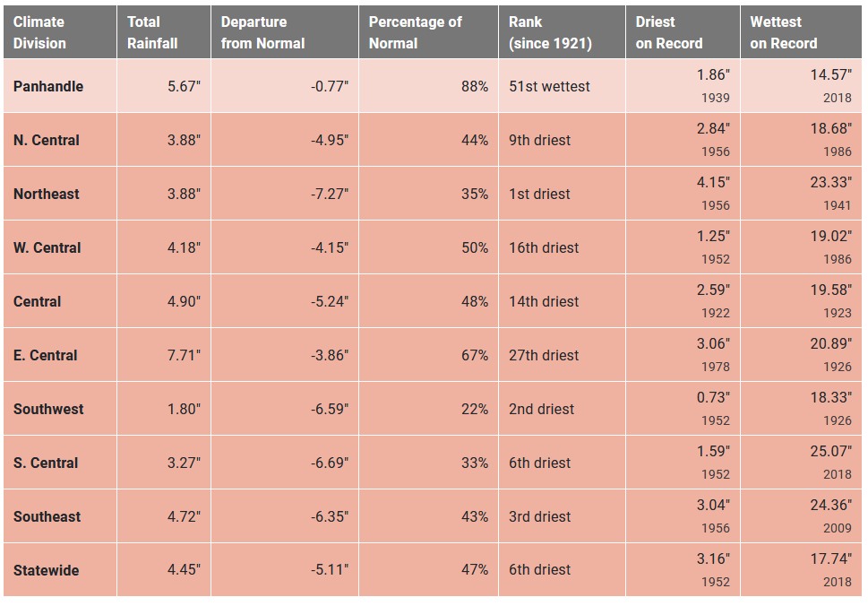Click the Southwest row label

click(48, 409)
